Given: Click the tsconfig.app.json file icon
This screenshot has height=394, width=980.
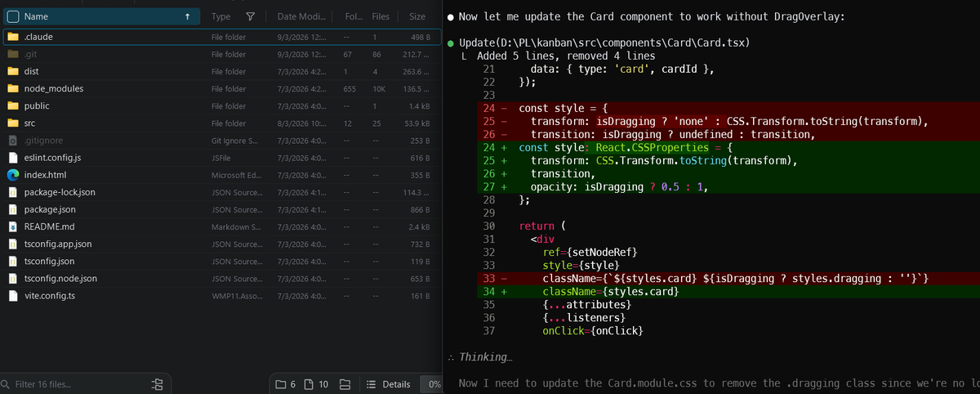Looking at the screenshot, I should (x=13, y=244).
